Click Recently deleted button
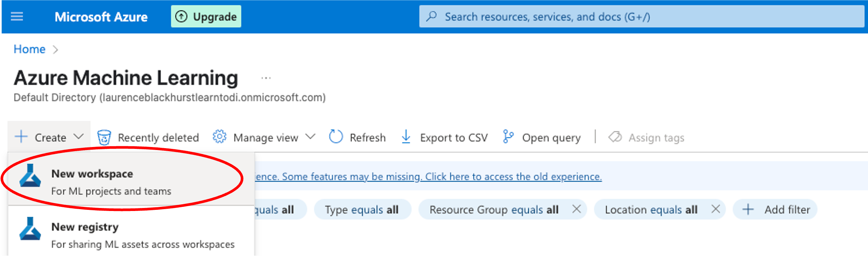The image size is (868, 257). (x=148, y=137)
